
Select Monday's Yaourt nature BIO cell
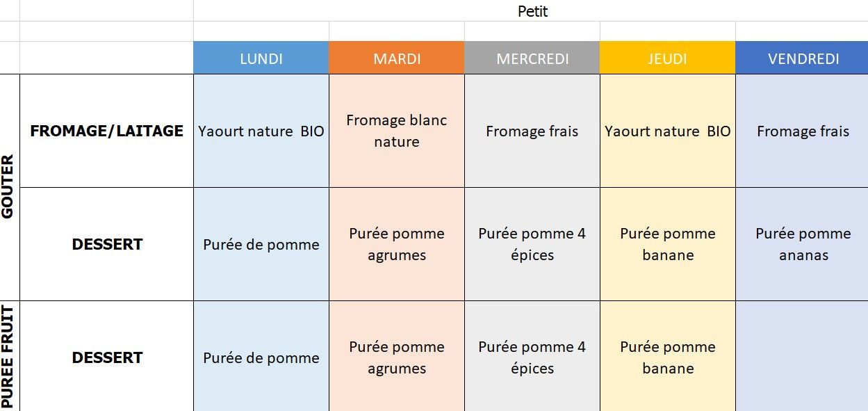coord(261,131)
